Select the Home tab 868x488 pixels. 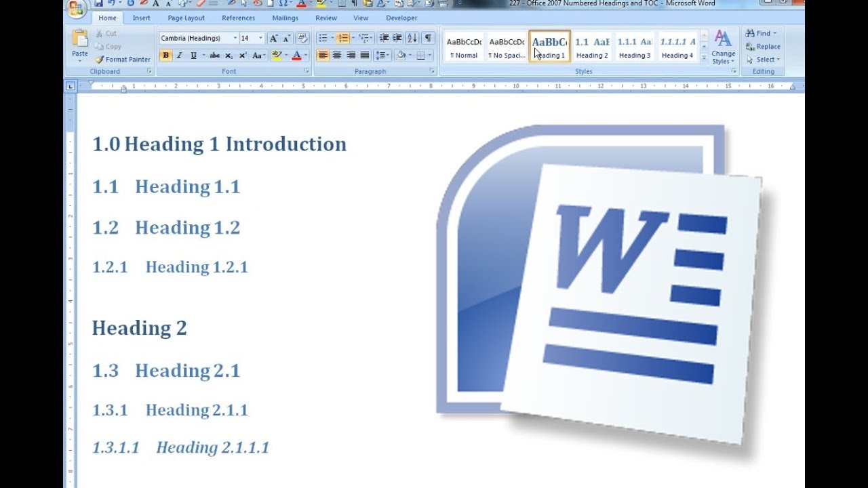(x=107, y=18)
